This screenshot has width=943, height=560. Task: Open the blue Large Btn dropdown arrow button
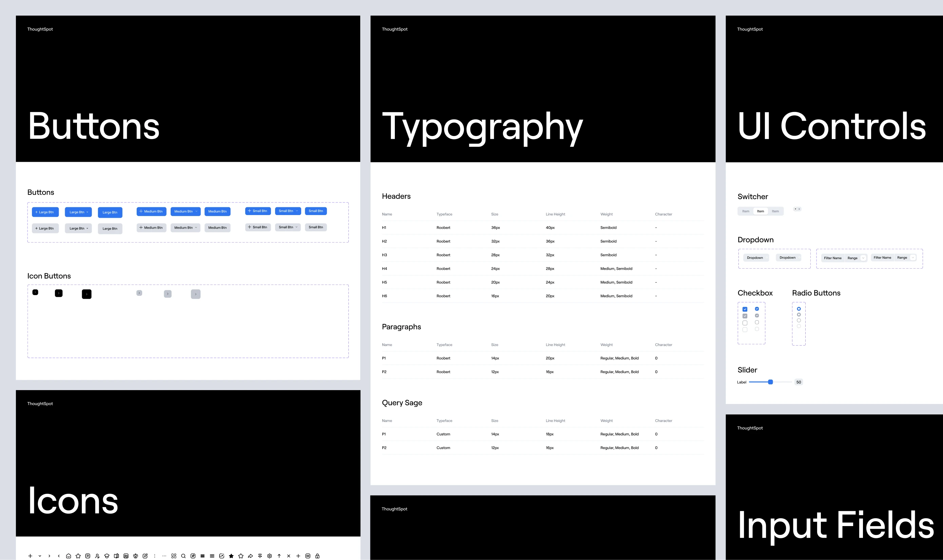click(78, 212)
